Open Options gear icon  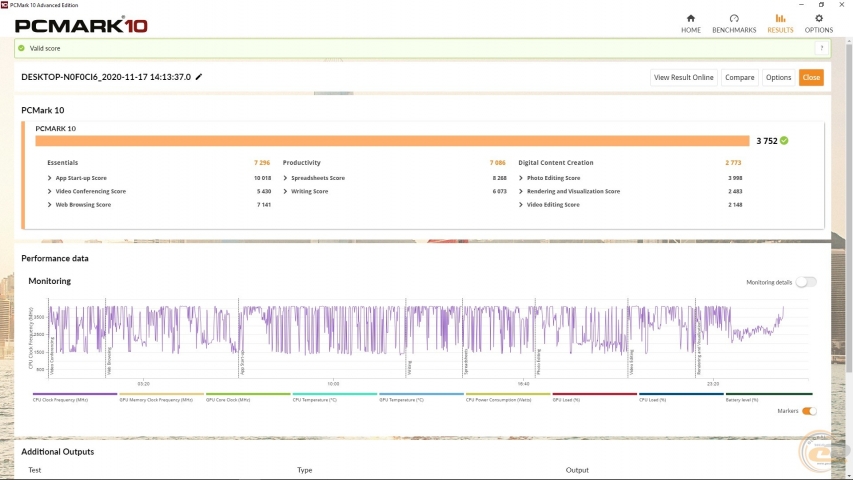pyautogui.click(x=819, y=19)
